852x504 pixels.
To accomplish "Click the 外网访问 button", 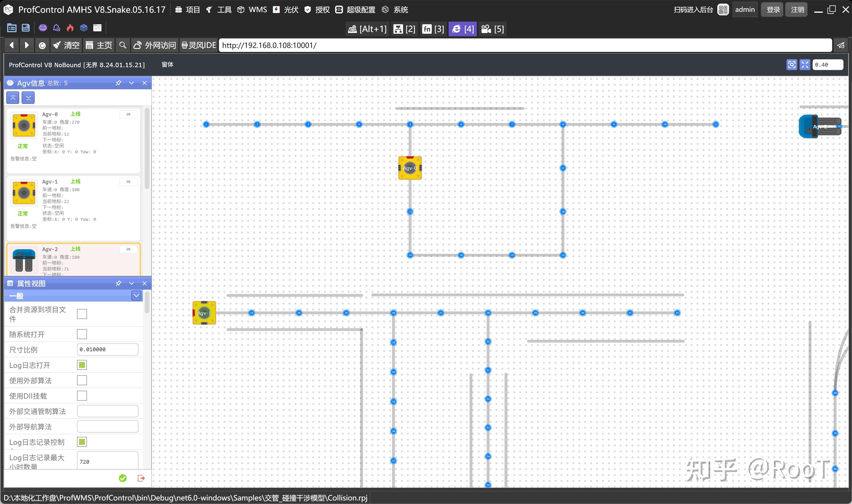I will click(x=155, y=46).
